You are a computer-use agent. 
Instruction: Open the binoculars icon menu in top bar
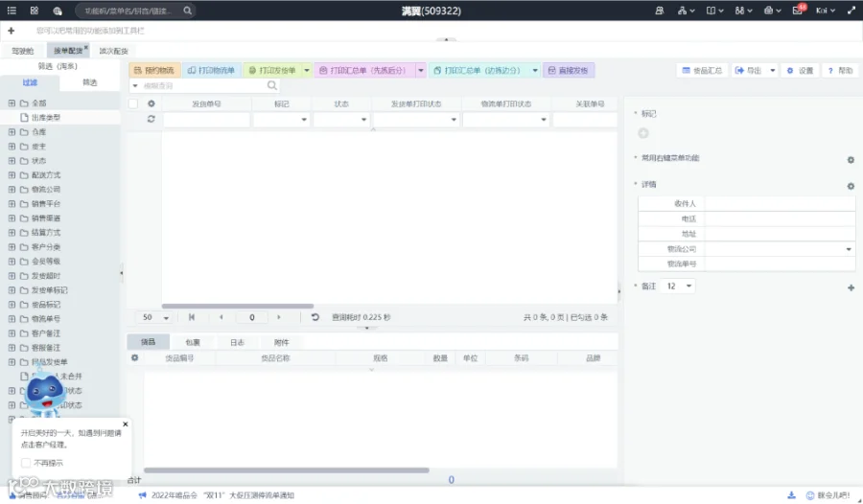point(743,11)
